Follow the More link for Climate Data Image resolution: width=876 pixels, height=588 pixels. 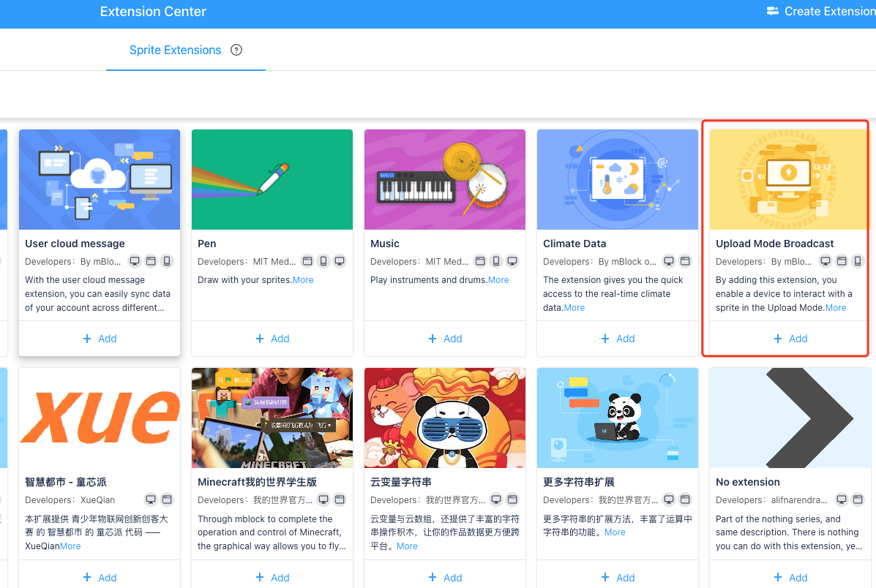point(574,308)
